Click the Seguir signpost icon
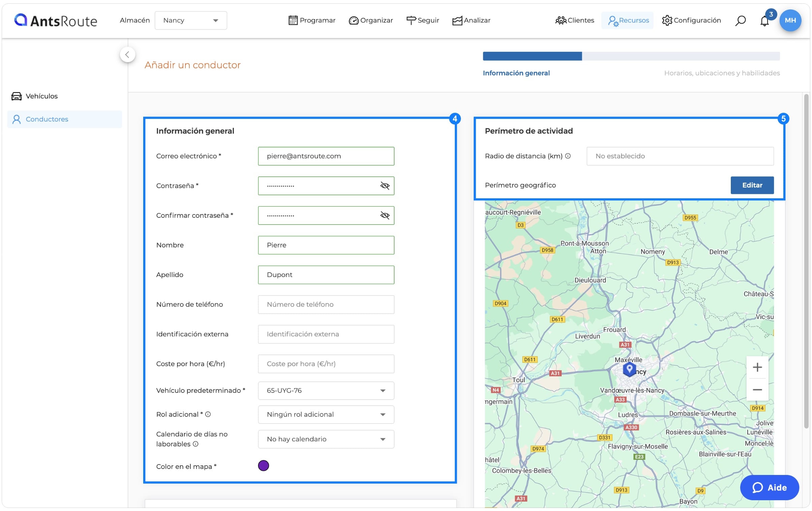The image size is (812, 511). tap(411, 21)
